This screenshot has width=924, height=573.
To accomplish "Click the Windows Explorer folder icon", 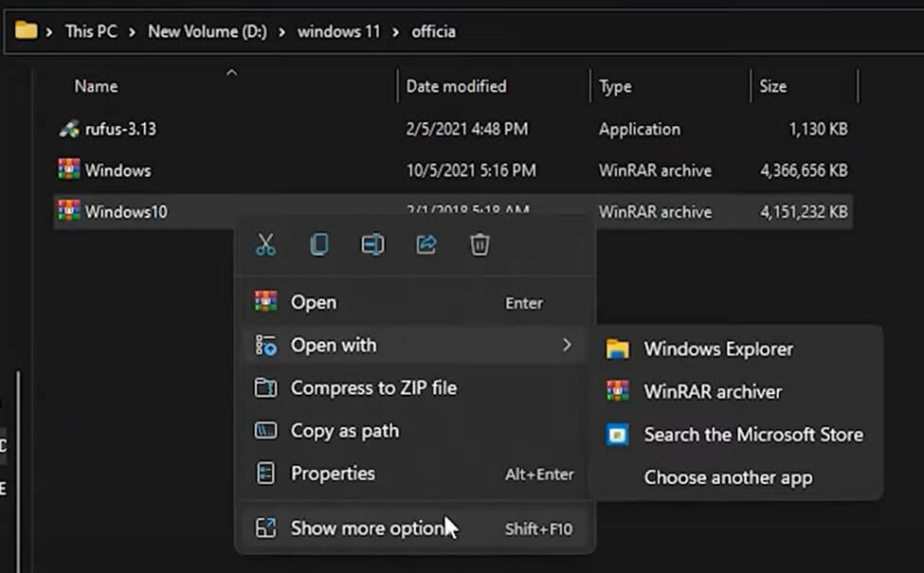I will [x=618, y=349].
